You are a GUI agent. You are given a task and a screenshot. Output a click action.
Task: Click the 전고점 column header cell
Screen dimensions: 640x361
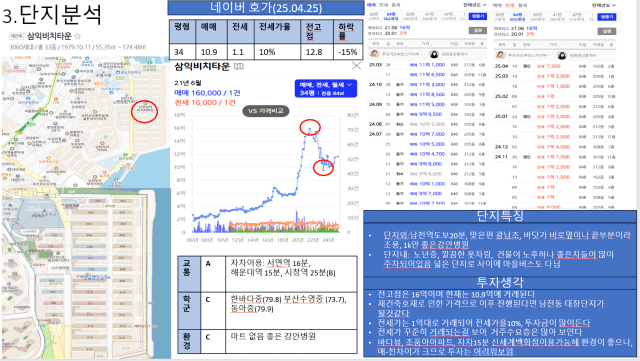(x=317, y=31)
